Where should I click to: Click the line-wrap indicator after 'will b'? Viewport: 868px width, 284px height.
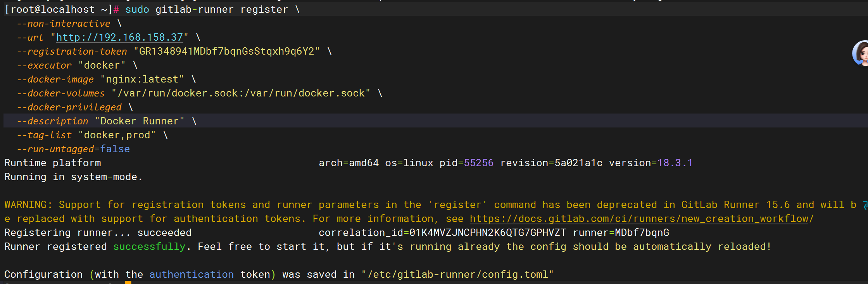click(865, 205)
